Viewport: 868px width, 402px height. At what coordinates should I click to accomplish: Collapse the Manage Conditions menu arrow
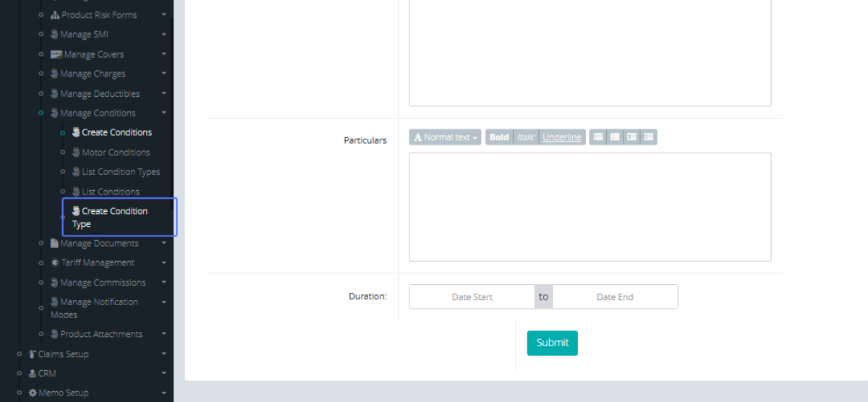pos(164,114)
